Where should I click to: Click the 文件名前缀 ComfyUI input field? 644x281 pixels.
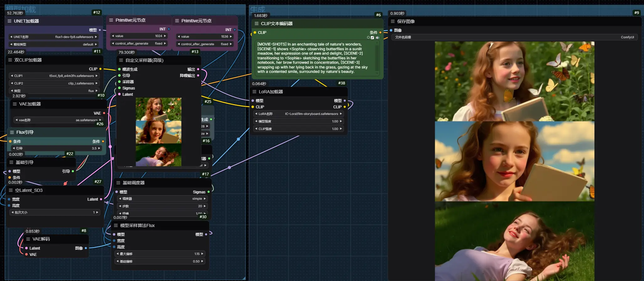[514, 37]
